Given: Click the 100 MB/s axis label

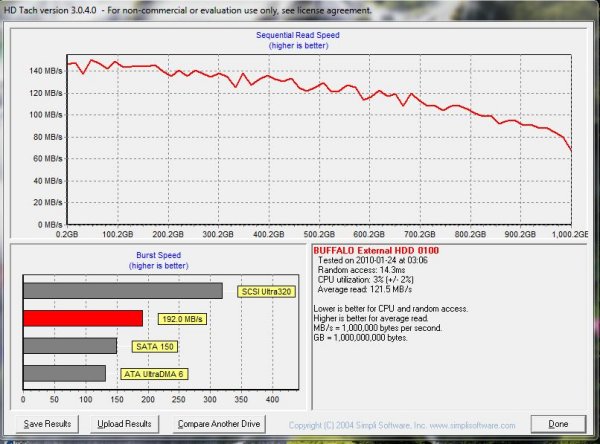Looking at the screenshot, I should coord(46,115).
